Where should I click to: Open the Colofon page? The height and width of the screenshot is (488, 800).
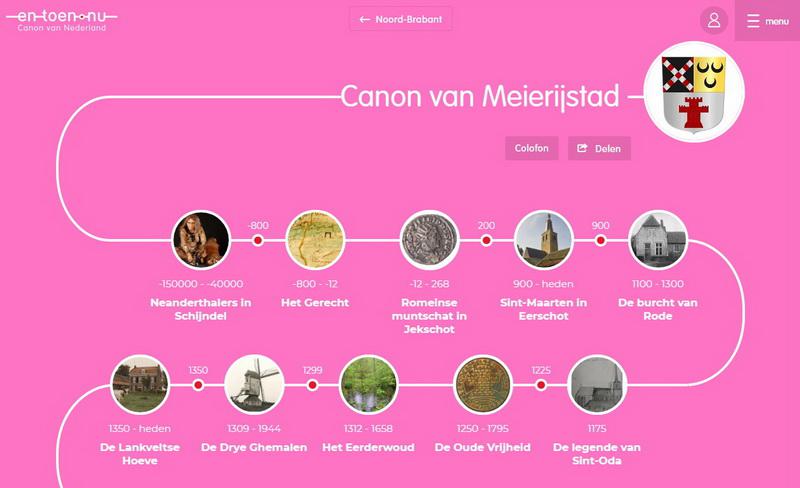531,148
